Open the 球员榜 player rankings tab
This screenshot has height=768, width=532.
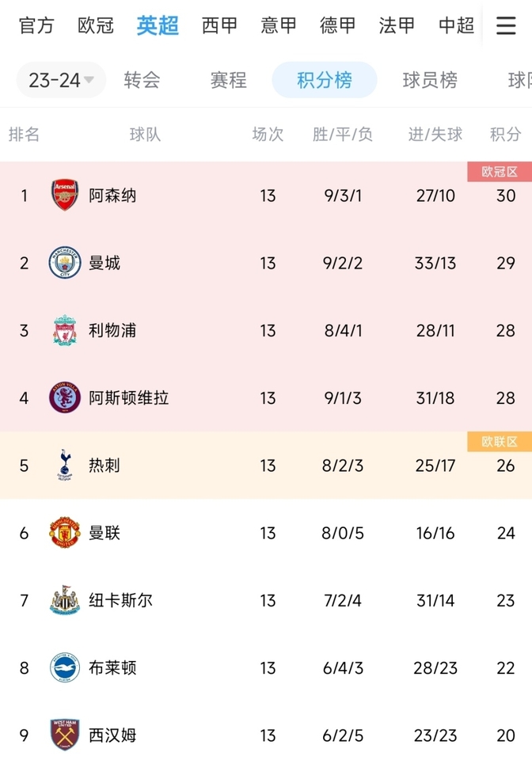430,80
